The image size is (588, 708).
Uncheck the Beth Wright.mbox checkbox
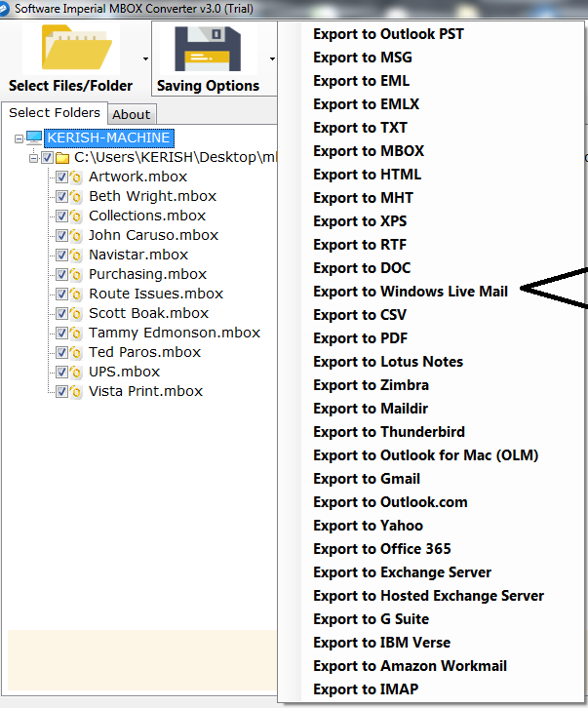click(61, 196)
